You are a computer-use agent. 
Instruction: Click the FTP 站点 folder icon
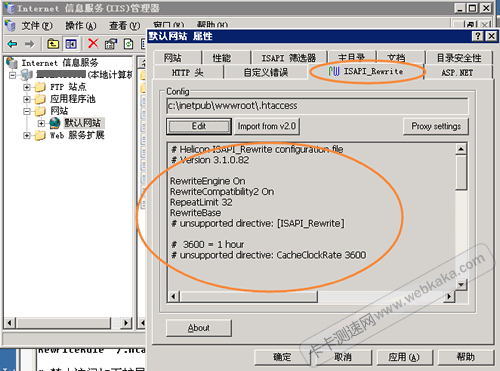[x=40, y=87]
